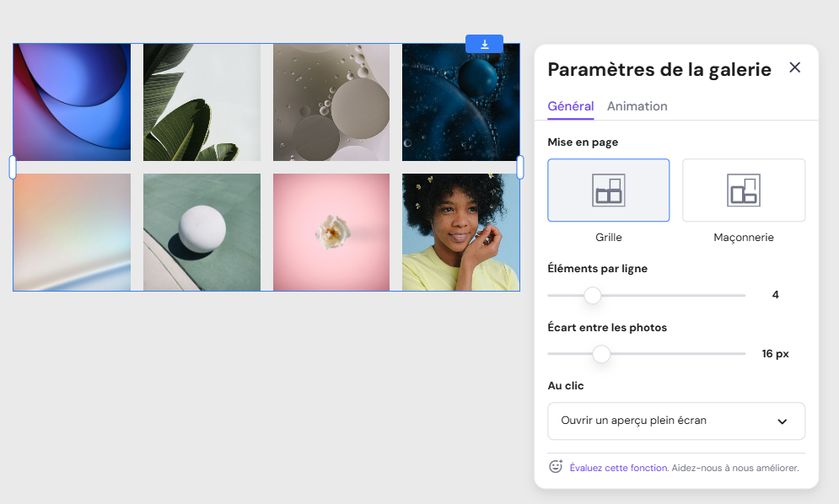Click the left selection handle of the gallery
This screenshot has height=504, width=839.
[12, 167]
